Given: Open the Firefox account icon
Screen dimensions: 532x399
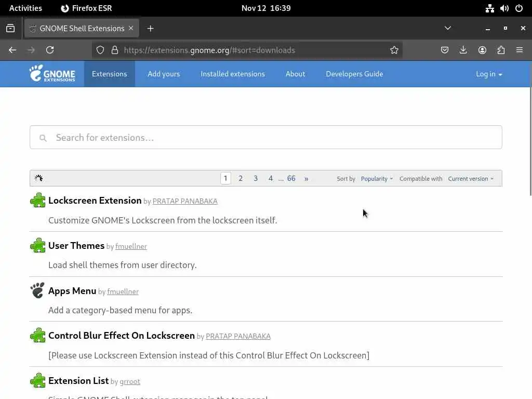Looking at the screenshot, I should 482,50.
